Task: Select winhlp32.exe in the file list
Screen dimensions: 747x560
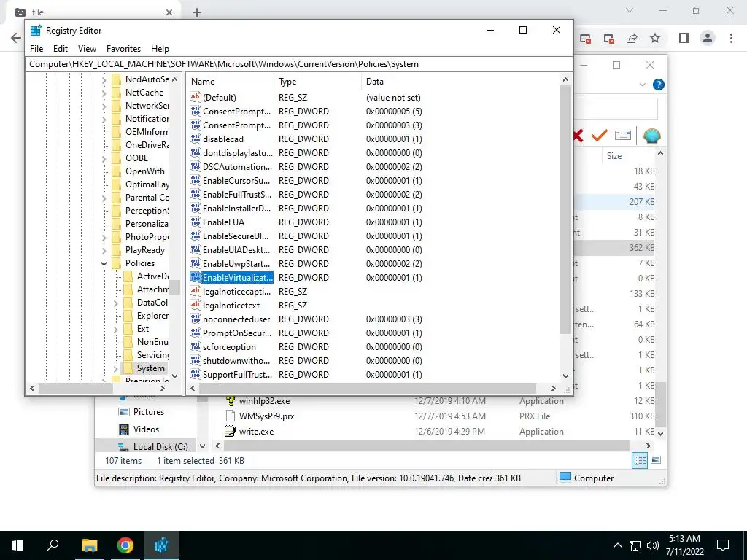Action: [x=264, y=401]
